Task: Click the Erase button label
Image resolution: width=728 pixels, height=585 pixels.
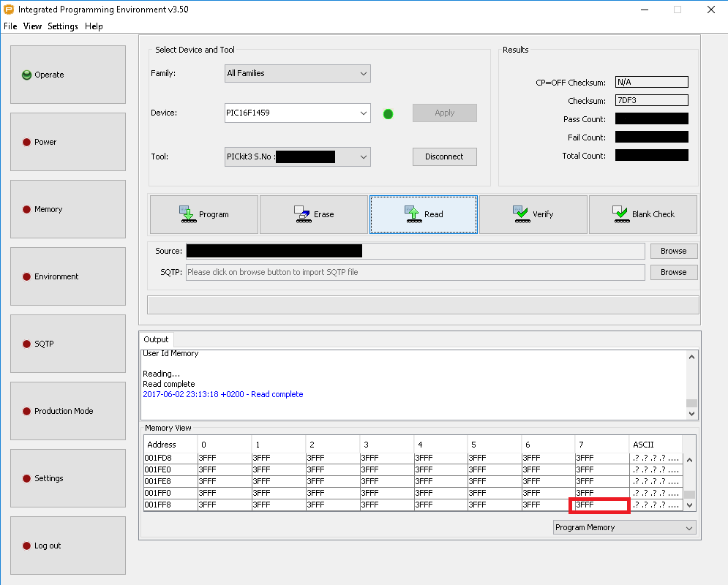Action: pyautogui.click(x=323, y=214)
